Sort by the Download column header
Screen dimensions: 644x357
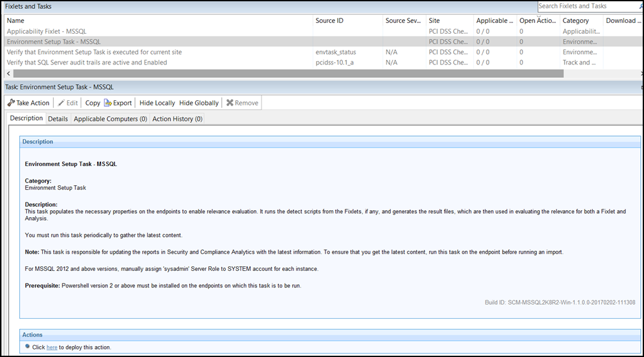tap(623, 20)
